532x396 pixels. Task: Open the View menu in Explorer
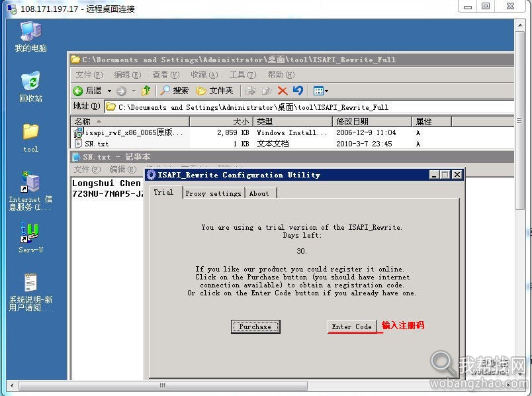coord(165,75)
